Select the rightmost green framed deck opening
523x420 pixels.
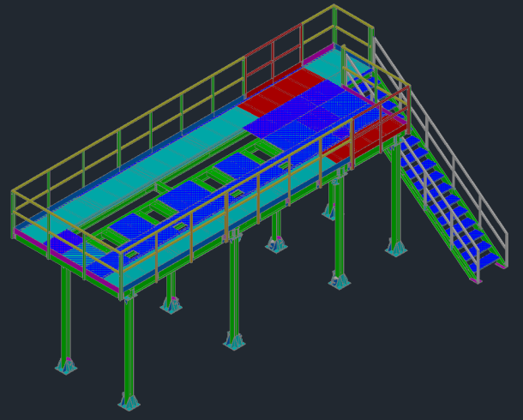pos(257,153)
